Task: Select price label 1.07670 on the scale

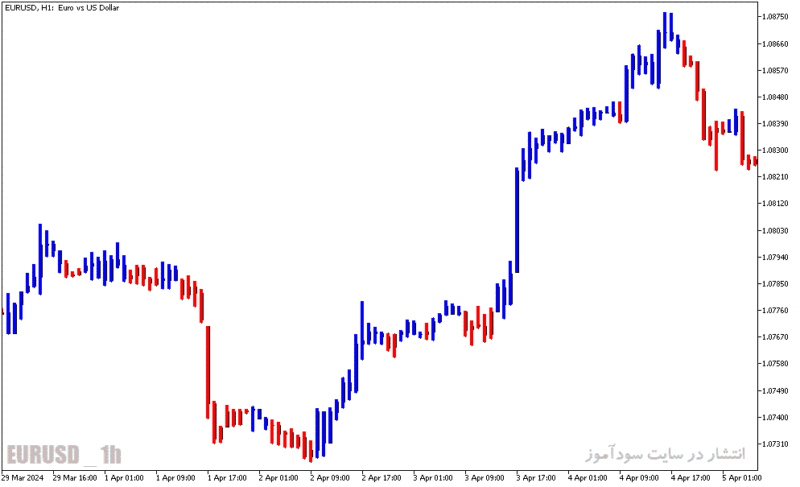Action: point(775,337)
